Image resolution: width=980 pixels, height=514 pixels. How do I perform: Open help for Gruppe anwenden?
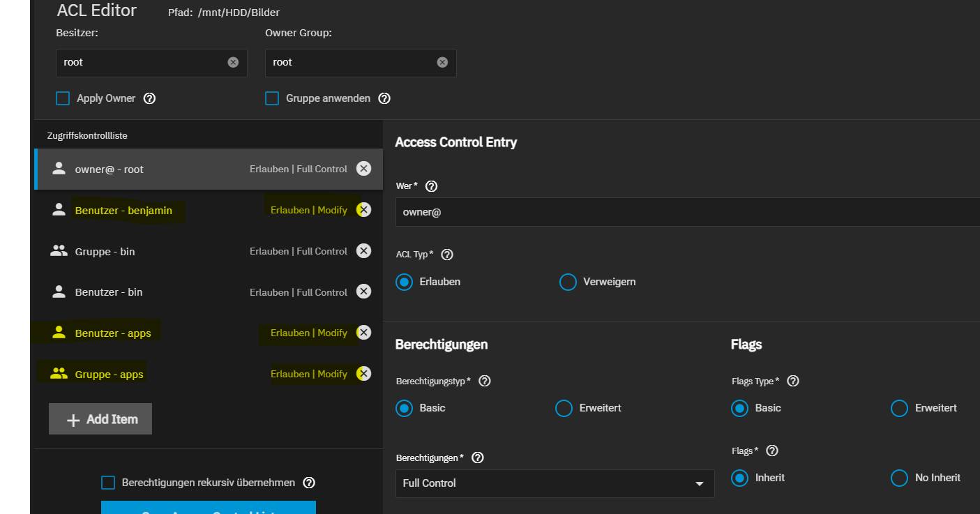pos(384,98)
